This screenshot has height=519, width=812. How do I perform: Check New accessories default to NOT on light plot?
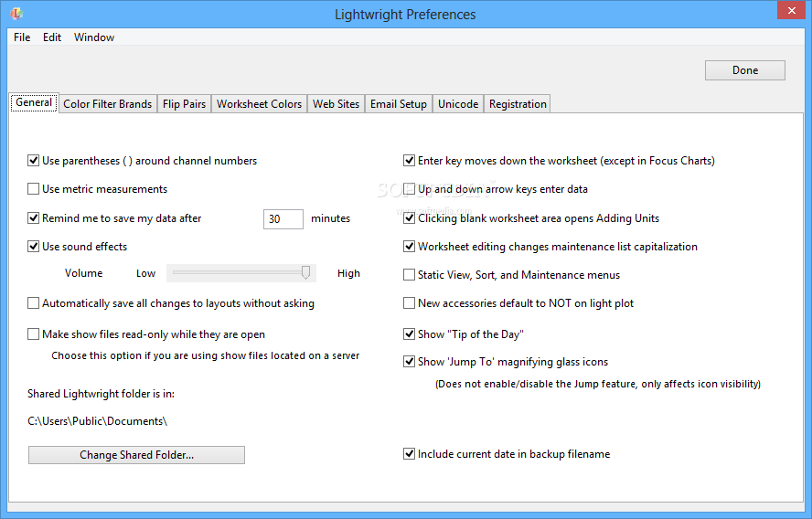[409, 302]
